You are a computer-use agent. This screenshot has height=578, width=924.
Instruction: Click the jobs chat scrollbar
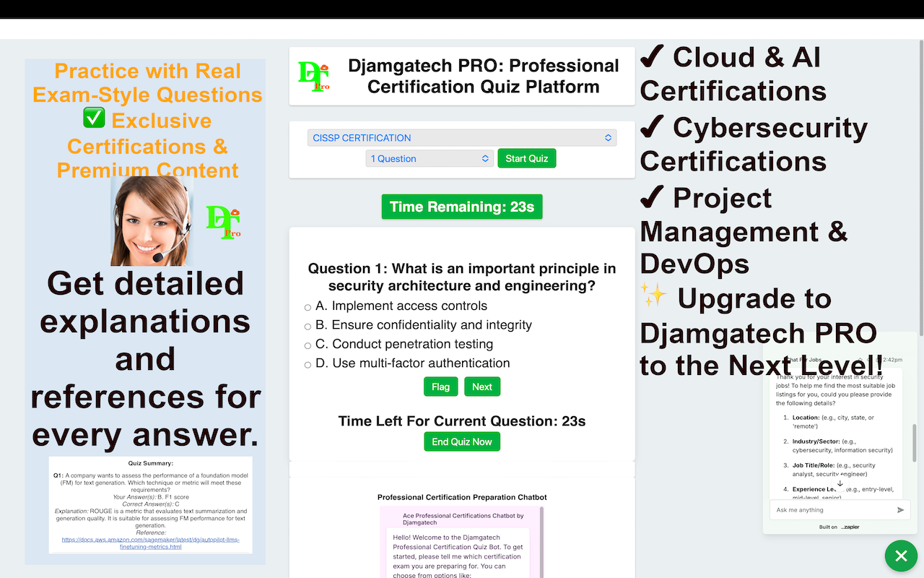913,444
